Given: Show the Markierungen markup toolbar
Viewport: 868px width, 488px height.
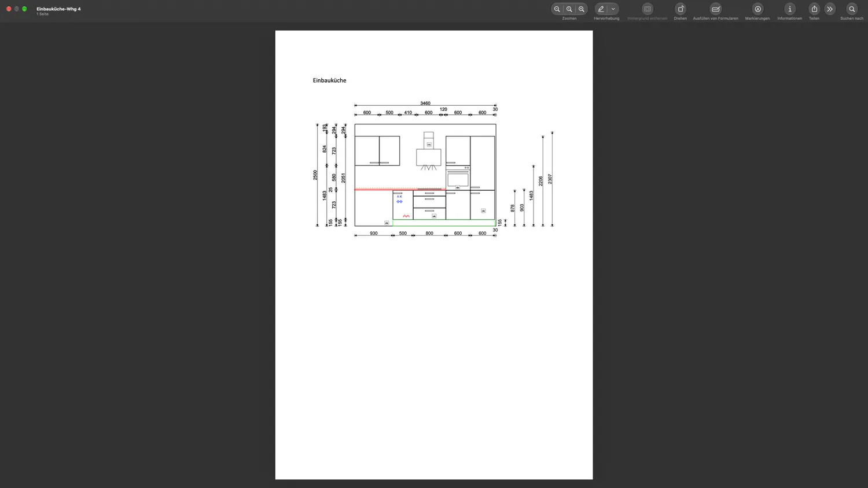Looking at the screenshot, I should tap(757, 9).
